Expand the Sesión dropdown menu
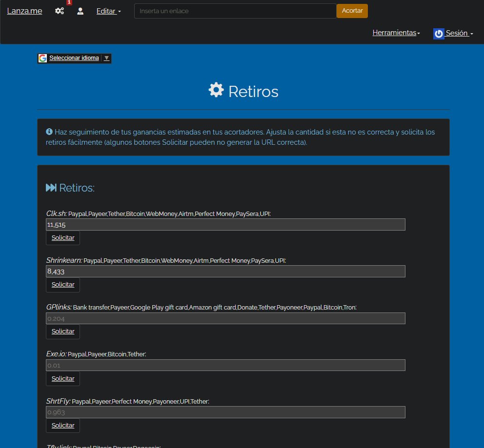This screenshot has height=448, width=484. pyautogui.click(x=459, y=33)
